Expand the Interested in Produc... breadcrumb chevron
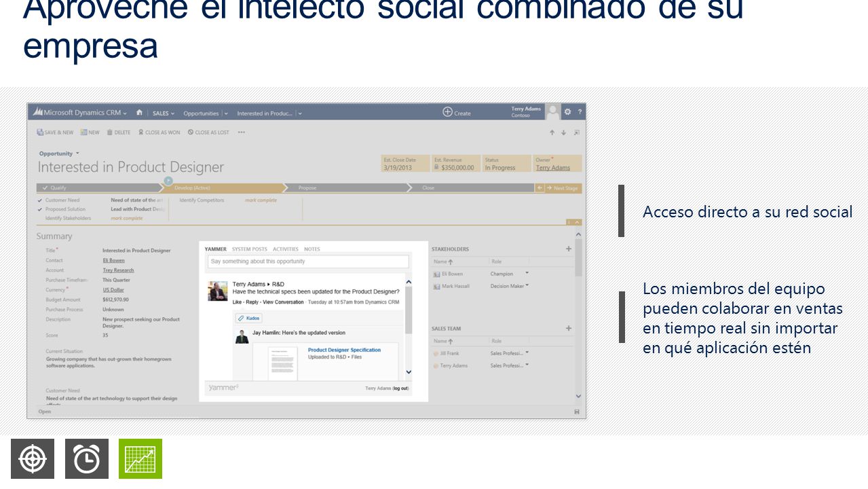This screenshot has width=868, height=489. point(299,113)
